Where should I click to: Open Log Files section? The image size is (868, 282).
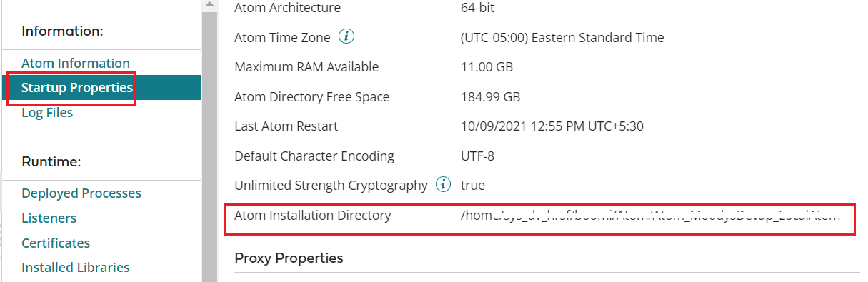click(47, 113)
